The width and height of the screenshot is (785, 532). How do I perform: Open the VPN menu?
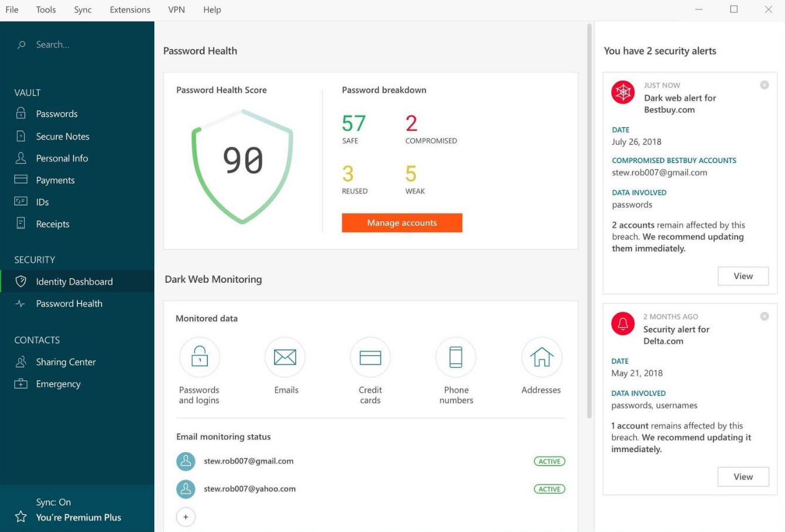point(176,9)
